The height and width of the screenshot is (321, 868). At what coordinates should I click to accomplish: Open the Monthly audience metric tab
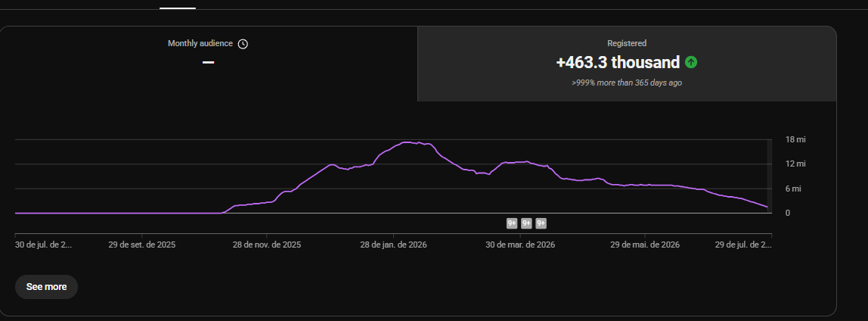point(208,64)
